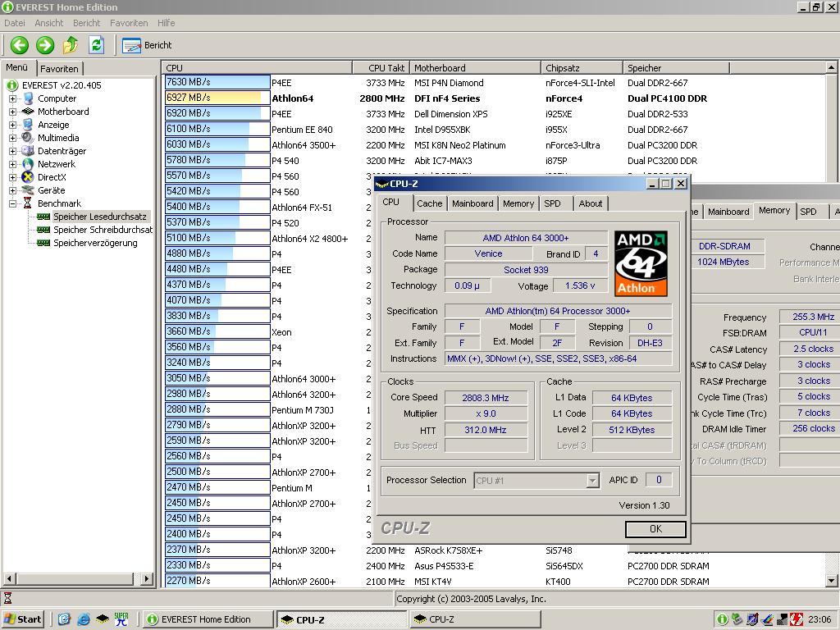Select the Benchmark hourglass tree icon
The width and height of the screenshot is (840, 630).
click(28, 203)
